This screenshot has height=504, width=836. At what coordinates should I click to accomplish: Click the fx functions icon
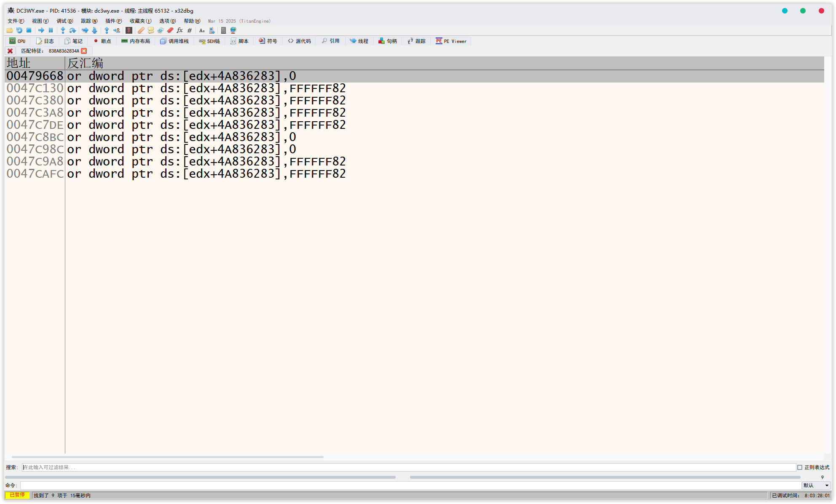[180, 30]
